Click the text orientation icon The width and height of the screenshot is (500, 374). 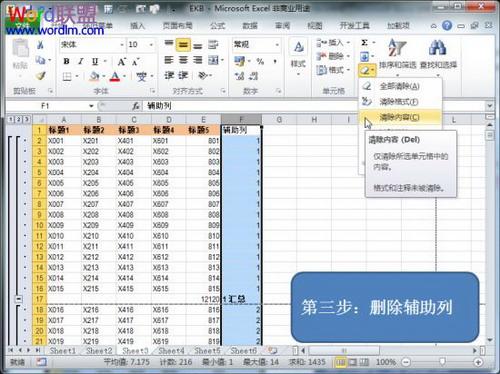coord(203,76)
